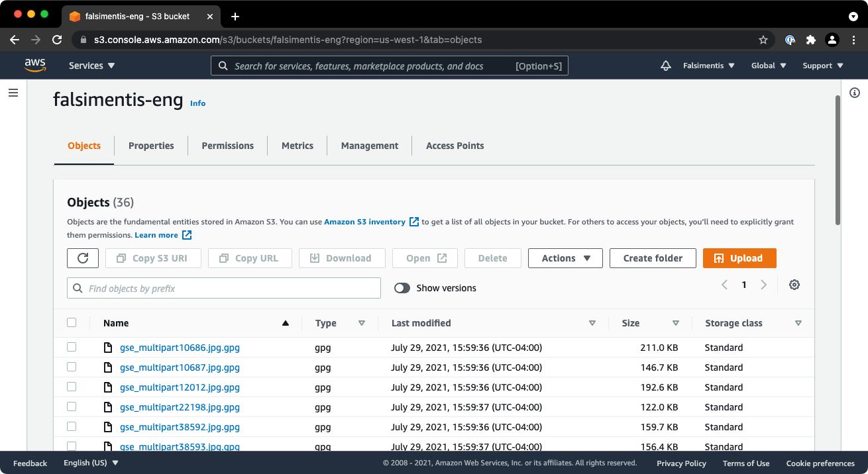
Task: Select checkbox for gse_multipart10687.jpg.gpg
Action: (x=72, y=367)
